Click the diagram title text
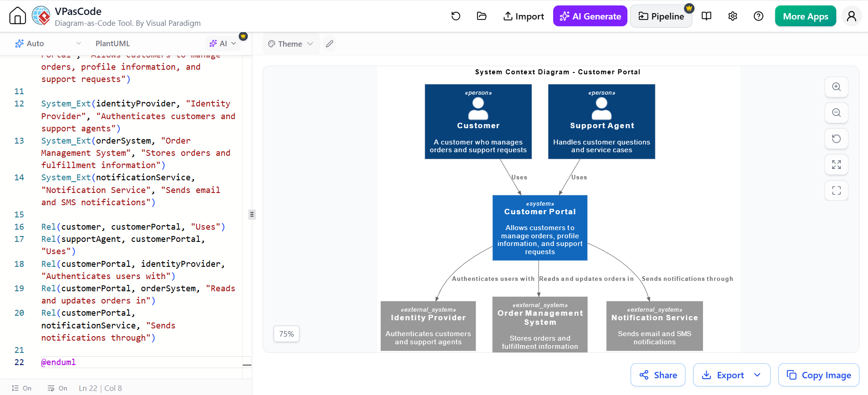 click(x=557, y=72)
